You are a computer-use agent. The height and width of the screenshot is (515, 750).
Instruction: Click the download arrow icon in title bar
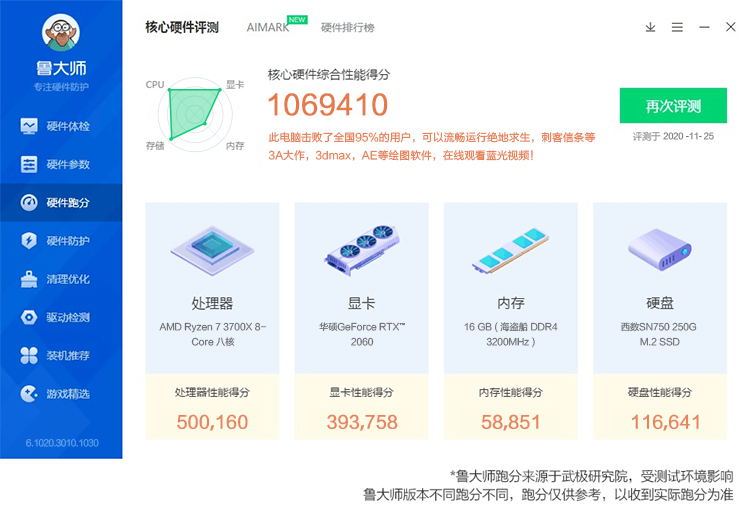(x=650, y=27)
